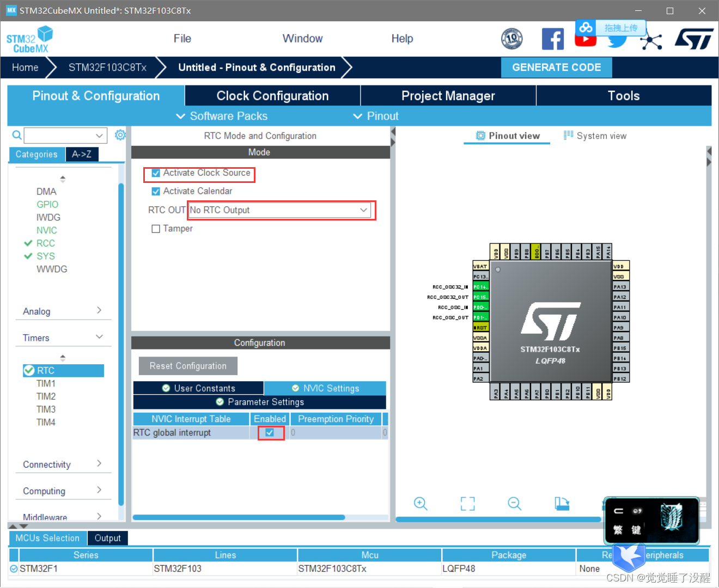Click the STM32CubeMX logo
This screenshot has width=719, height=588.
pyautogui.click(x=30, y=40)
